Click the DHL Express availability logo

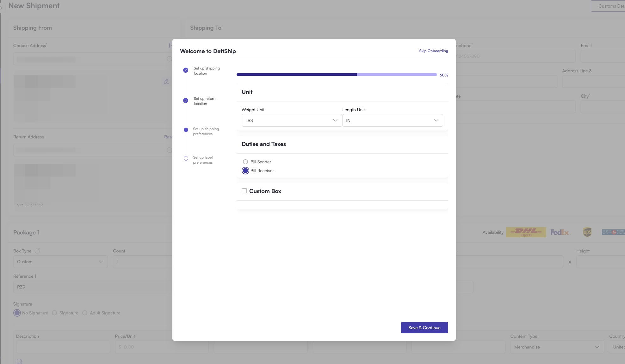coord(526,232)
